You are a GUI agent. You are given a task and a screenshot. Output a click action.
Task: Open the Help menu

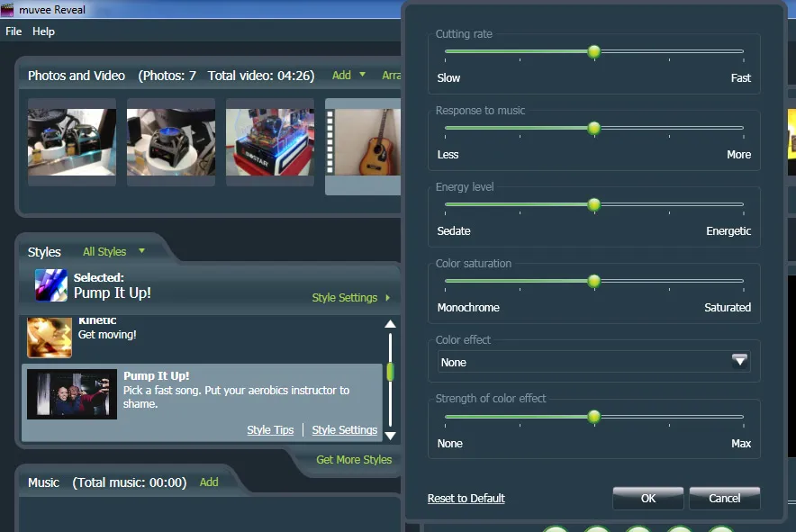(43, 32)
